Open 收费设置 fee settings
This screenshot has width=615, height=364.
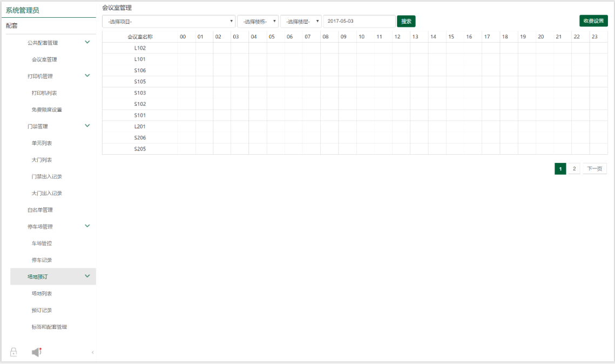pos(593,21)
